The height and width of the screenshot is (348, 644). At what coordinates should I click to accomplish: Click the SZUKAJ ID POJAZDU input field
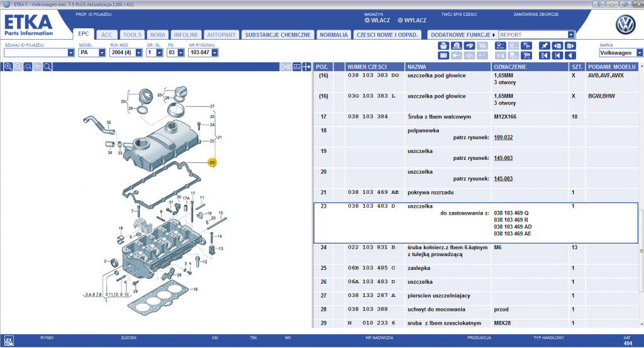coord(35,53)
